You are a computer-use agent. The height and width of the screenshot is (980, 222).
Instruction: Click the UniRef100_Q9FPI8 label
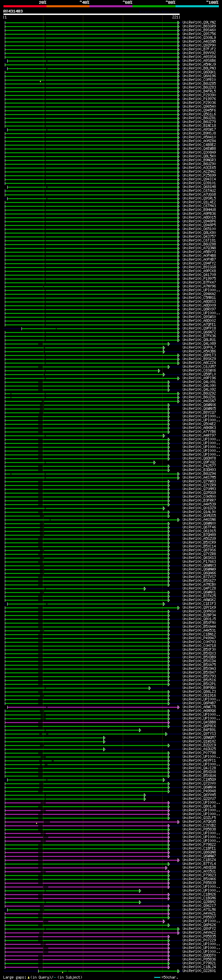click(199, 328)
